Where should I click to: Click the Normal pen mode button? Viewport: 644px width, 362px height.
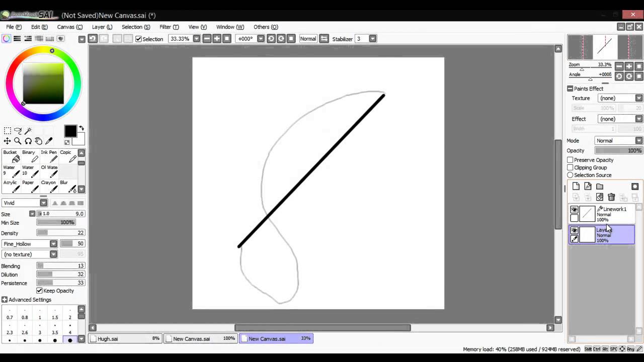click(x=308, y=39)
